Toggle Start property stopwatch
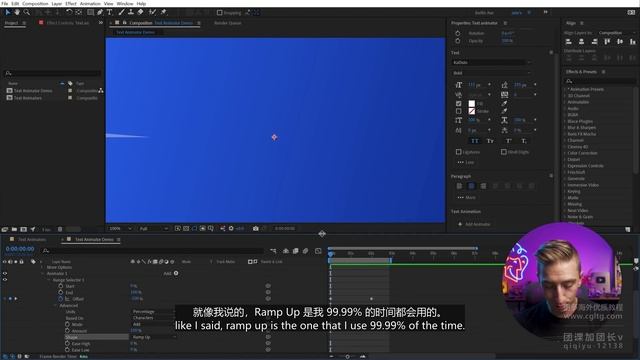640x360 pixels. pos(61,286)
